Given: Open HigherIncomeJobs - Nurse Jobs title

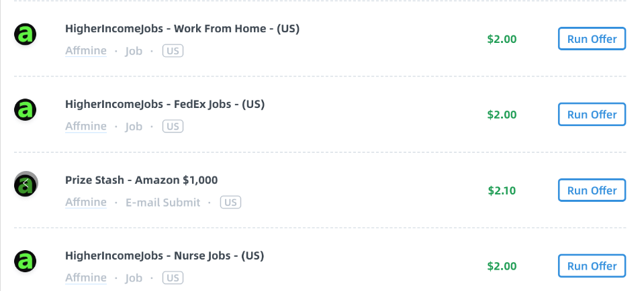Looking at the screenshot, I should click(165, 255).
